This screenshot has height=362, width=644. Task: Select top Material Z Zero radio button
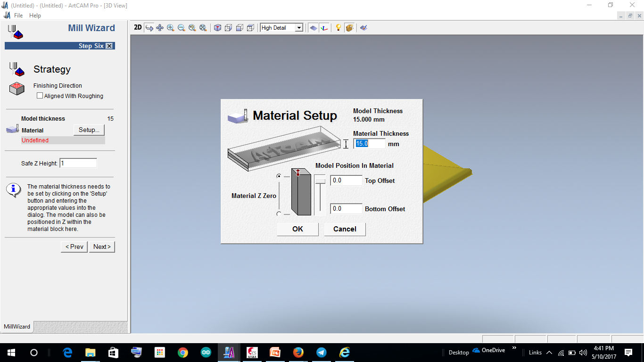coord(279,176)
